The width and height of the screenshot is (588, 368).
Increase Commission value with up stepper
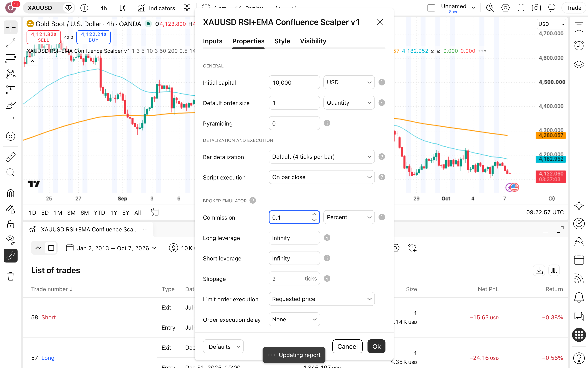click(314, 214)
